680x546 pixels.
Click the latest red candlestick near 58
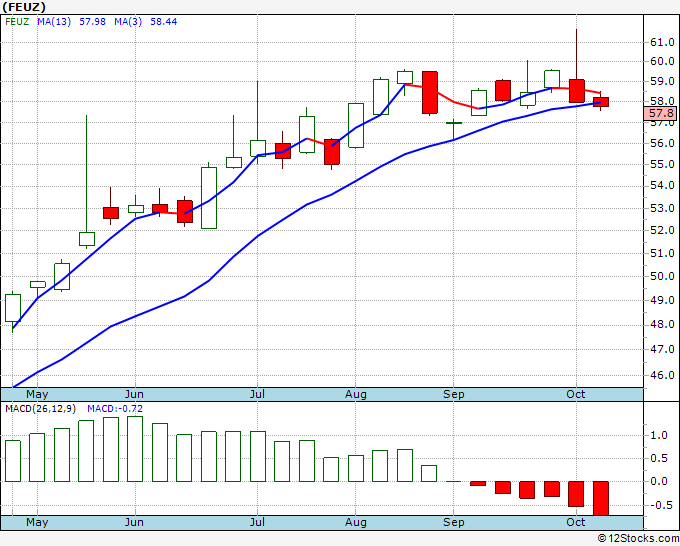(601, 102)
